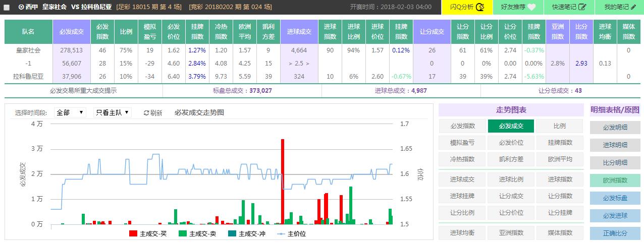Open 欧洲指数 green button

pos(615,180)
